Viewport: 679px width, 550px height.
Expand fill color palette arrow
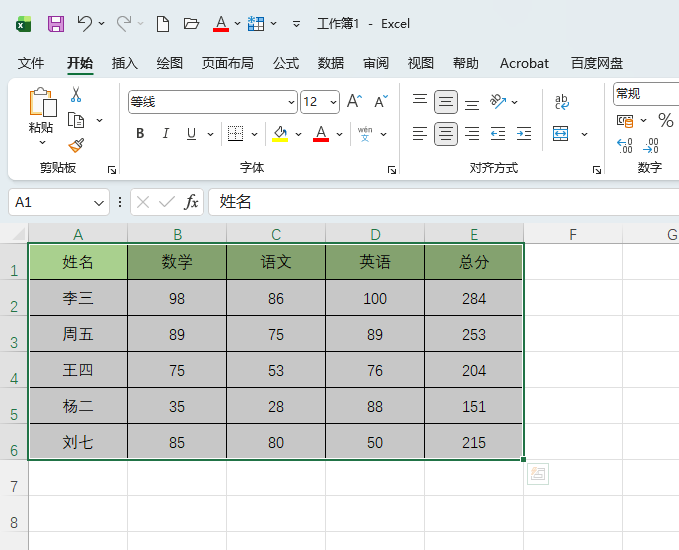point(298,134)
